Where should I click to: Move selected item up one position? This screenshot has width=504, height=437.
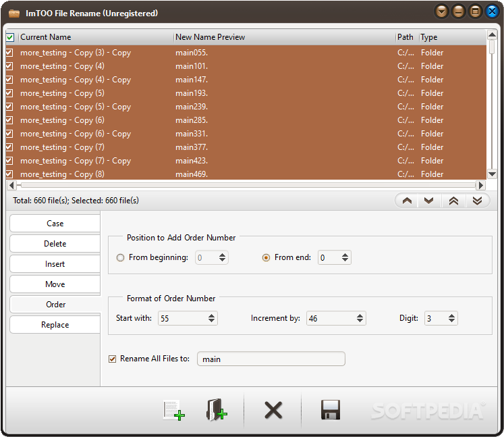pyautogui.click(x=407, y=201)
